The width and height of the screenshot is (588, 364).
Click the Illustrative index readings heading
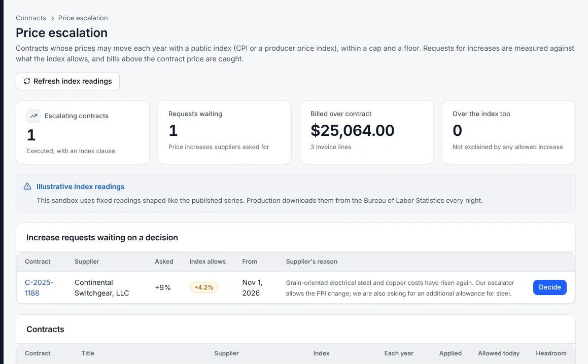(80, 187)
